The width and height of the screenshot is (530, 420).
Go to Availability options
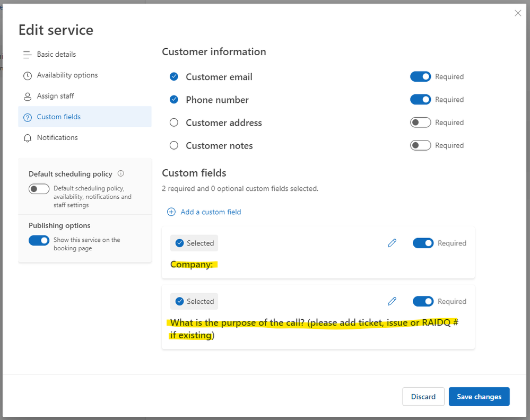[x=67, y=75]
